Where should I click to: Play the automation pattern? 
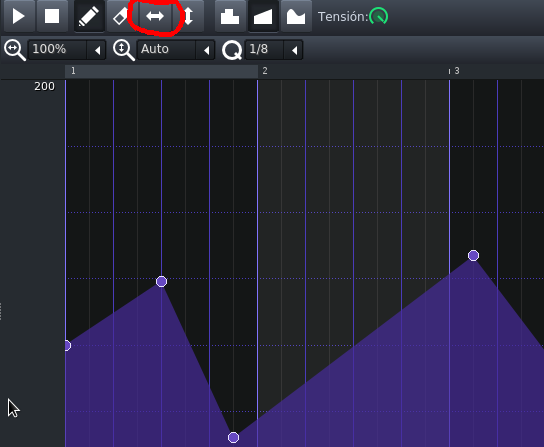point(19,16)
